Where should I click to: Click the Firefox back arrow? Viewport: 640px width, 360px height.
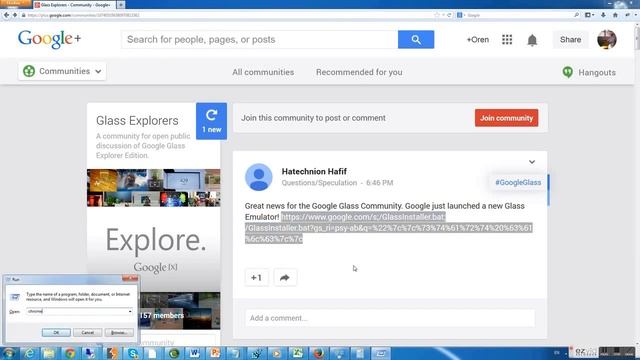point(6,15)
